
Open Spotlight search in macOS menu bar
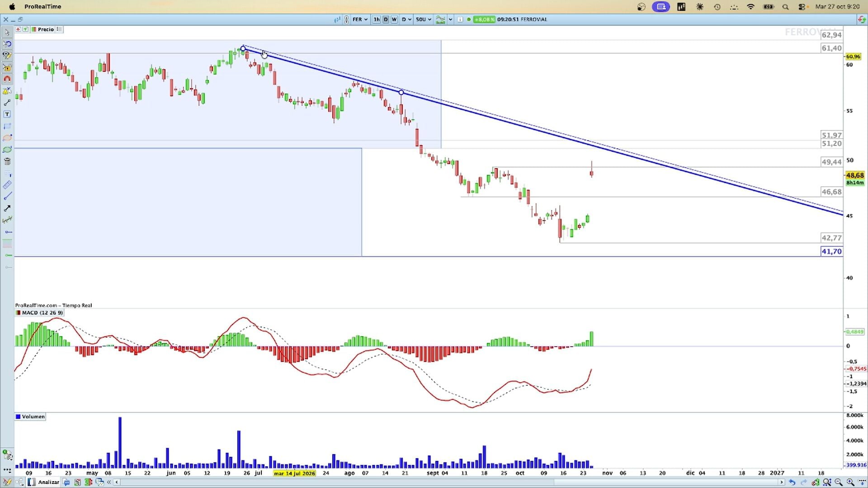[x=785, y=7]
